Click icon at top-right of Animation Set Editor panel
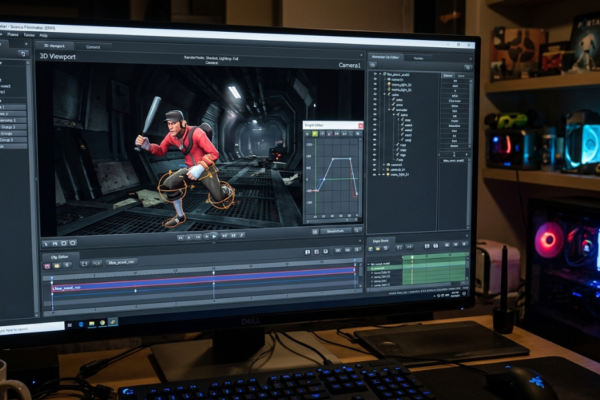The height and width of the screenshot is (400, 600). pos(467,67)
